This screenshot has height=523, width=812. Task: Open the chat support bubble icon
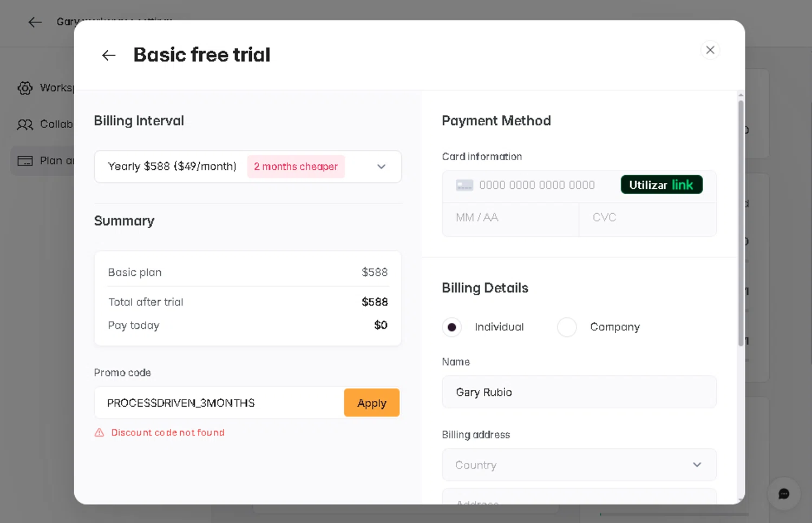click(x=783, y=494)
